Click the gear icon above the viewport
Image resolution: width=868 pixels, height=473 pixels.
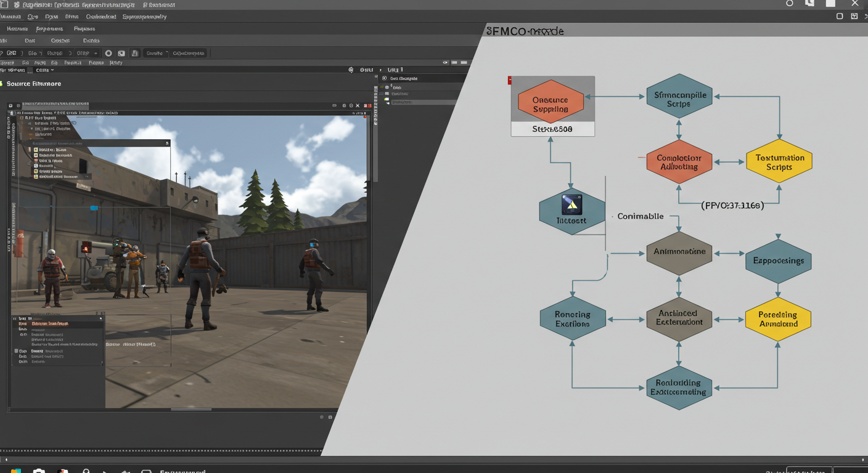pyautogui.click(x=351, y=70)
